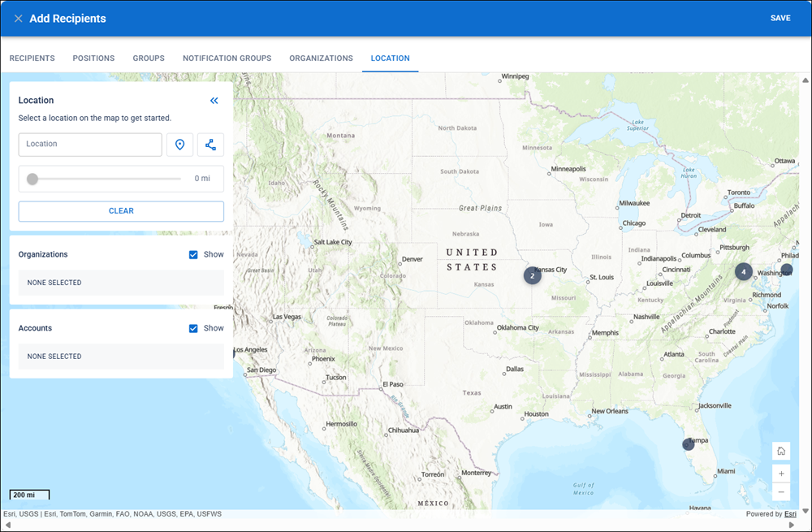Click the horizontal scrollbar right arrow
812x532 pixels.
tap(791, 525)
